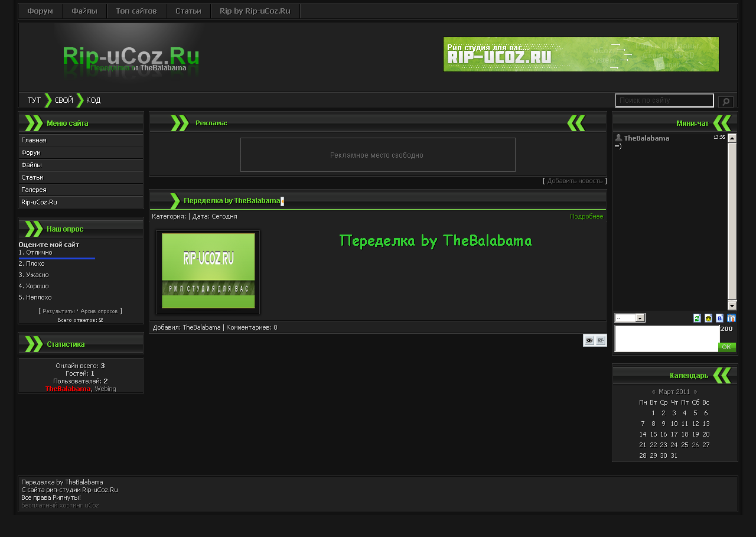Click the RIP-UCOZ.RU news thumbnail image
This screenshot has width=756, height=537.
(208, 272)
